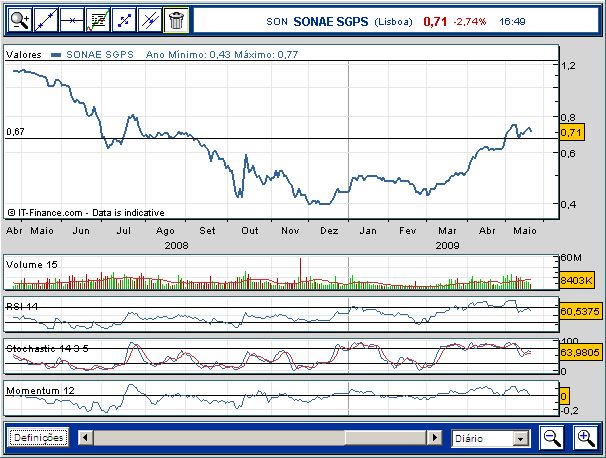The width and height of the screenshot is (606, 458).
Task: Click the Dez month label
Action: 329,231
